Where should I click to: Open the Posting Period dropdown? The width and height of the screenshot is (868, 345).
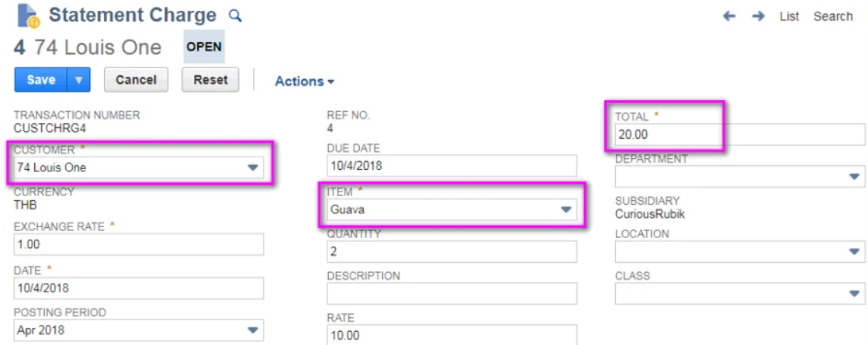click(x=253, y=330)
